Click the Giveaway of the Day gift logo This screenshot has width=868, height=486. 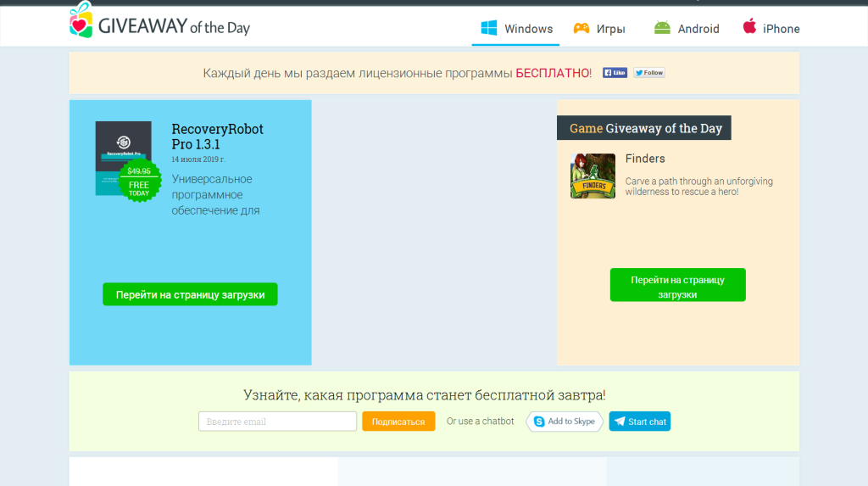point(80,21)
